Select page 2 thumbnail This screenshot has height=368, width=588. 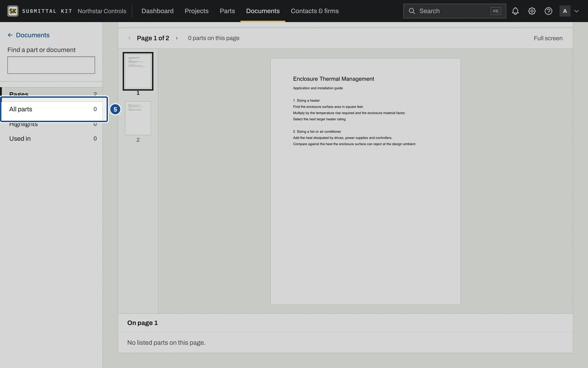[x=138, y=118]
